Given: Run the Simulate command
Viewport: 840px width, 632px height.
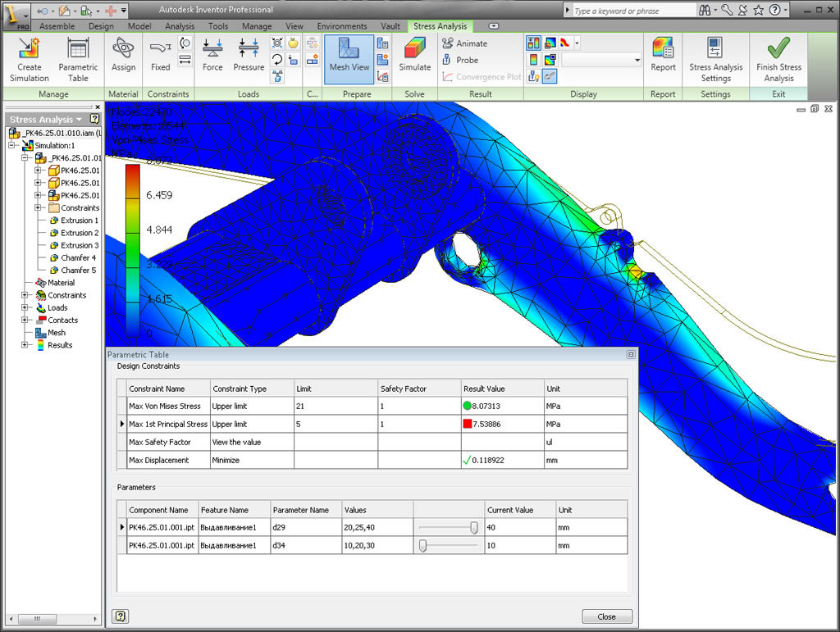Looking at the screenshot, I should click(414, 54).
